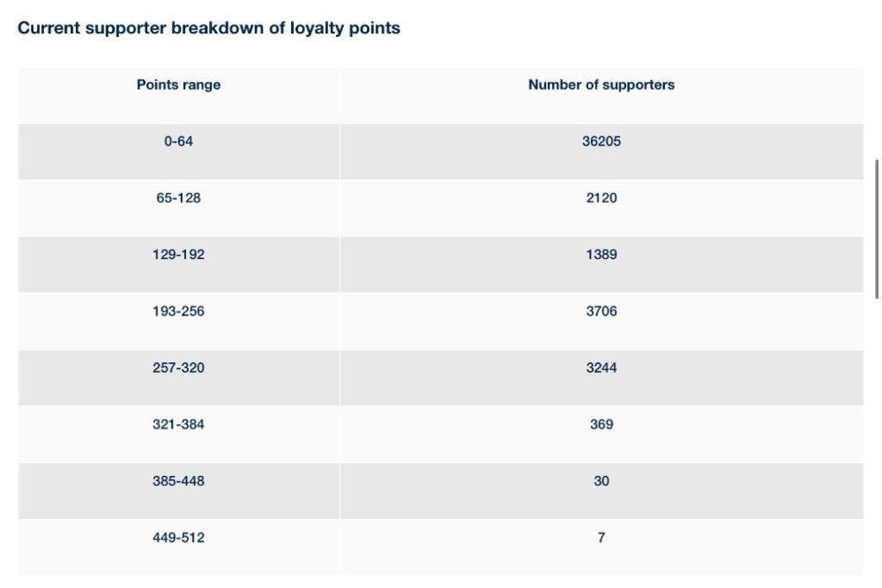Select the 321-384 points range cell
882x588 pixels.
pyautogui.click(x=178, y=424)
